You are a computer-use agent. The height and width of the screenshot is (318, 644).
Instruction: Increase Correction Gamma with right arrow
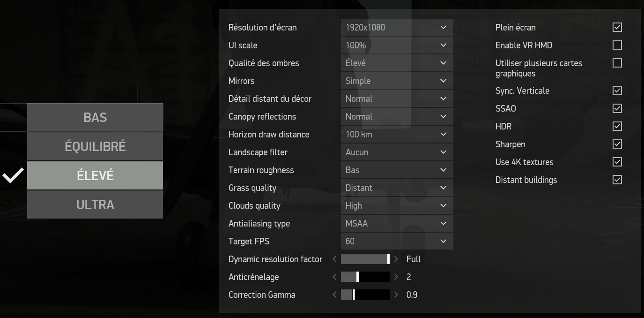[396, 295]
